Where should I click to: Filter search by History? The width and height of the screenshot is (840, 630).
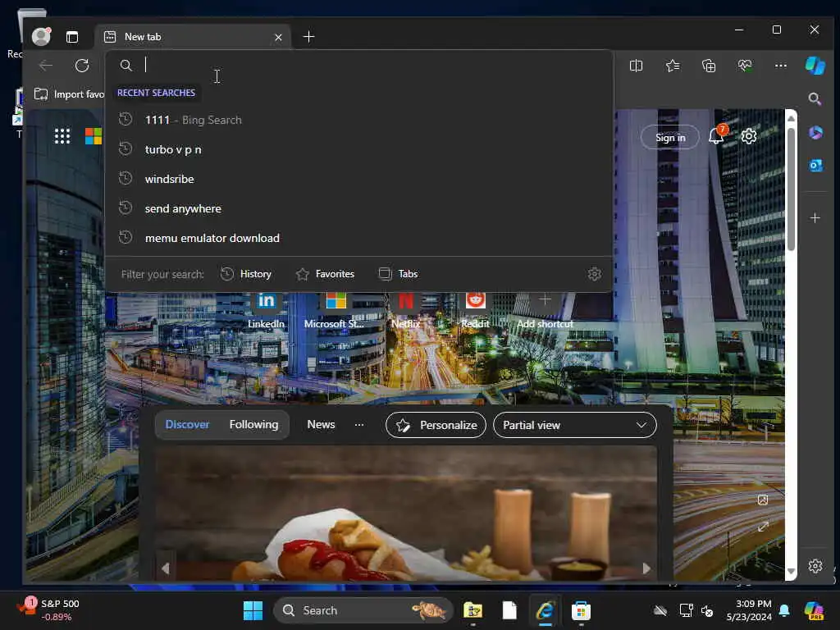click(246, 274)
